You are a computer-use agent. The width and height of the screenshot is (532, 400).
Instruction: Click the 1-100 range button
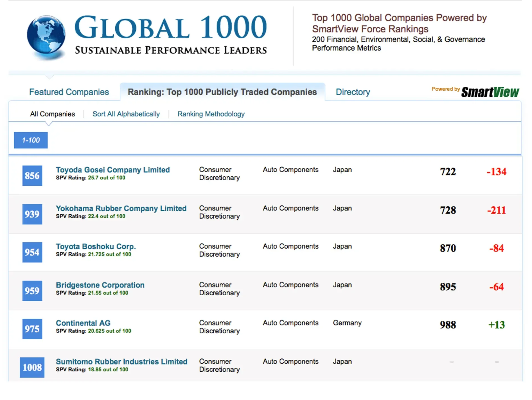pos(31,140)
